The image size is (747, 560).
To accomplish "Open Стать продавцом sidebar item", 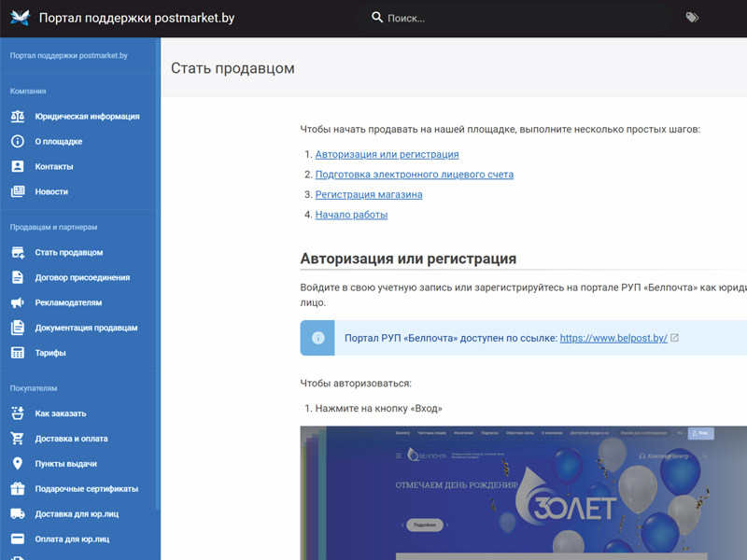I will [69, 253].
